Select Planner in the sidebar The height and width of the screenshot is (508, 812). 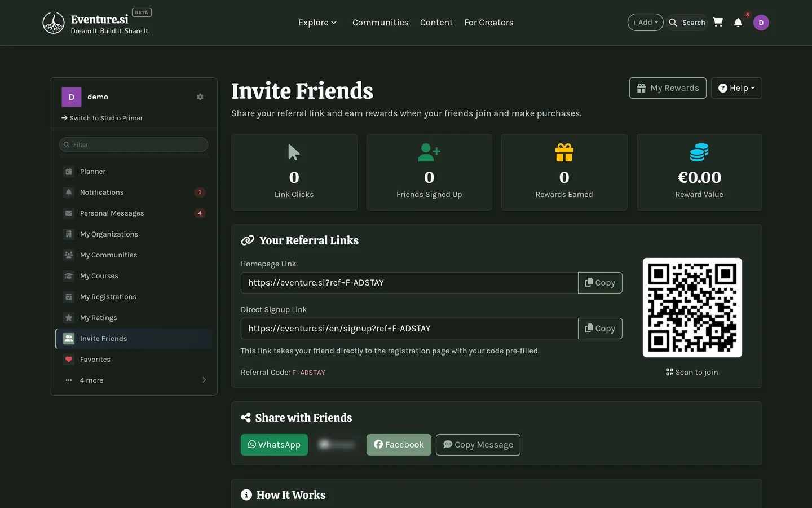134,172
